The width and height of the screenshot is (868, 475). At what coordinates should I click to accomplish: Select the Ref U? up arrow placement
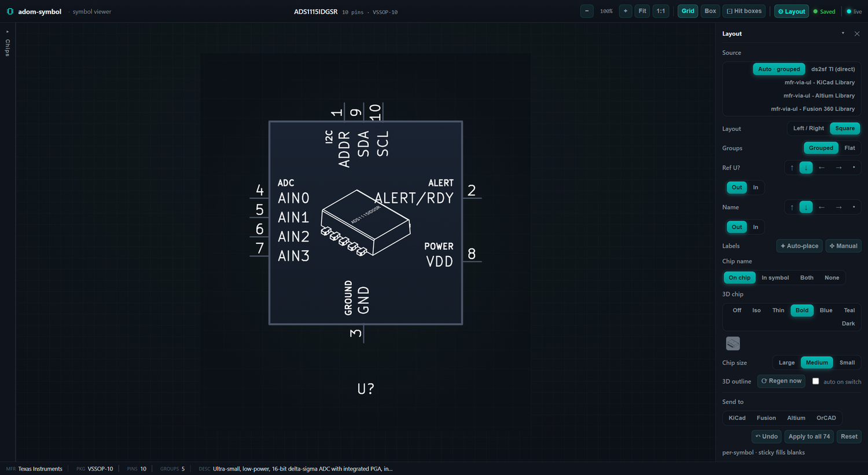tap(792, 168)
